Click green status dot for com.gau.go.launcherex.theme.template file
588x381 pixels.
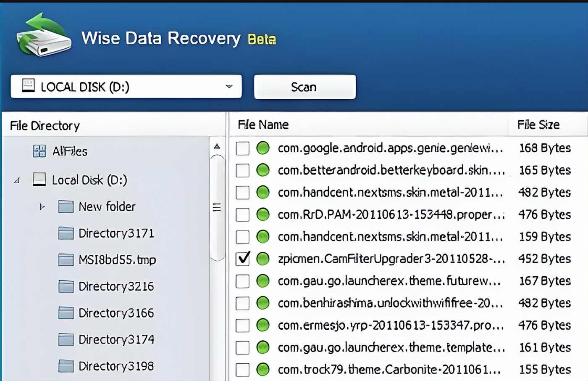pyautogui.click(x=263, y=347)
